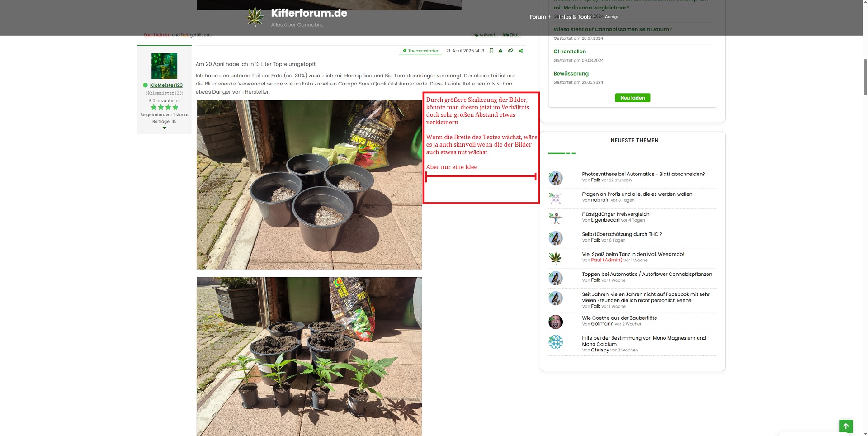Click the @klomeister123 handle text
868x436 pixels.
click(x=164, y=93)
